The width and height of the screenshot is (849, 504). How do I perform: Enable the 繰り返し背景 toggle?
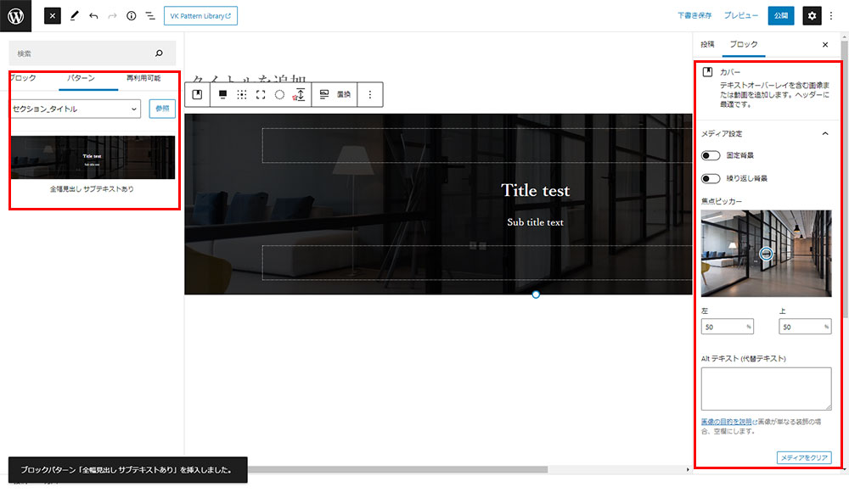pyautogui.click(x=711, y=178)
